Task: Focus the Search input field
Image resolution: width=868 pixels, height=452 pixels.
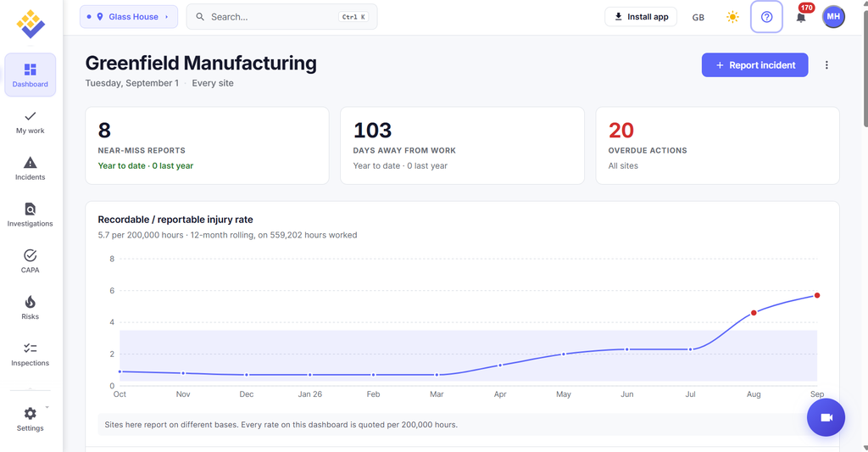Action: pos(281,17)
